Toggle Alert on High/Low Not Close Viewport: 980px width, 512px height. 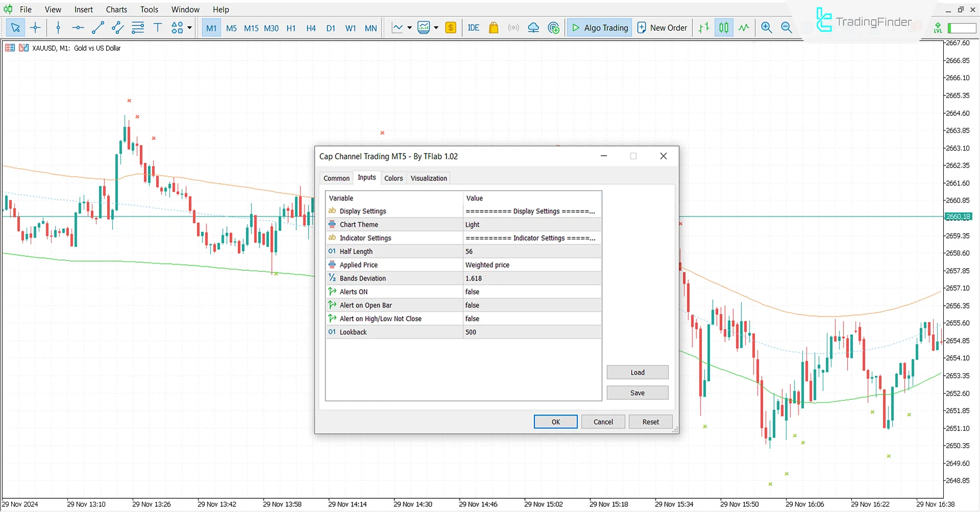coord(531,318)
